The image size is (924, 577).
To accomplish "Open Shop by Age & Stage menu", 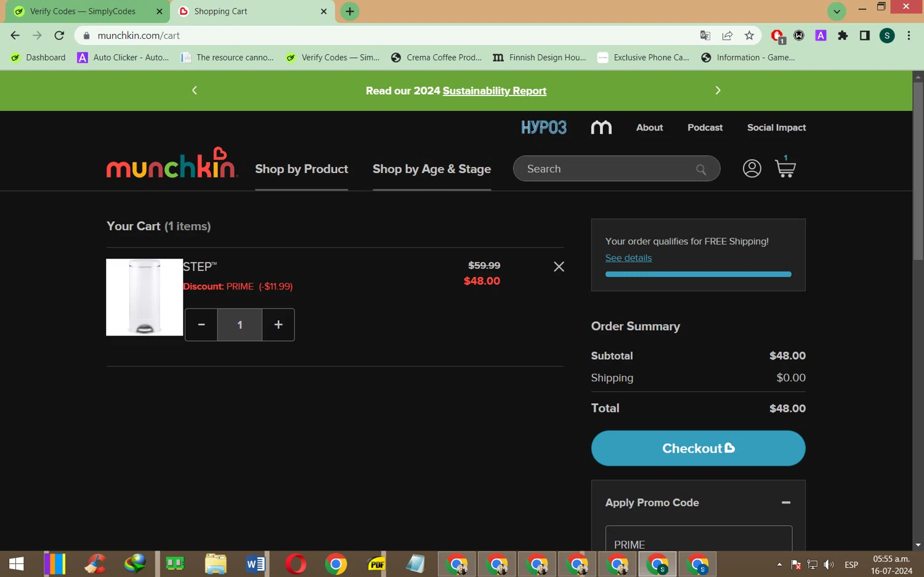I will pyautogui.click(x=432, y=169).
